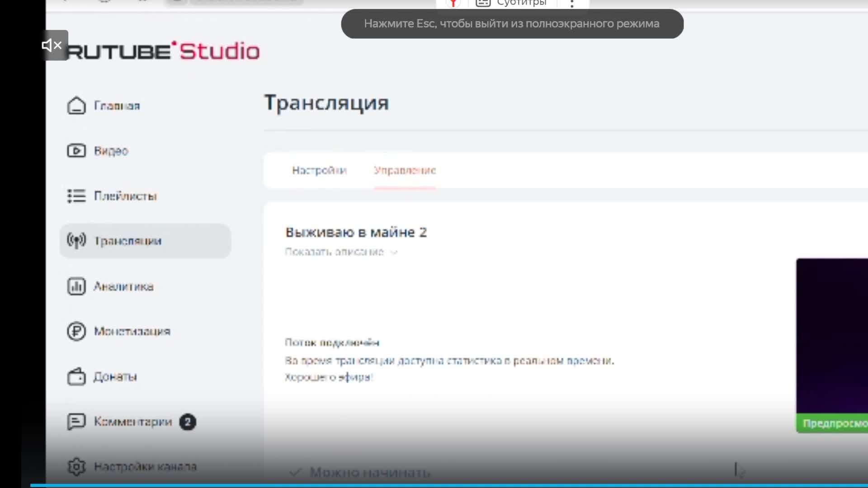Expand Показать описание chevron
Screen dimensions: 868x488
[x=394, y=252]
